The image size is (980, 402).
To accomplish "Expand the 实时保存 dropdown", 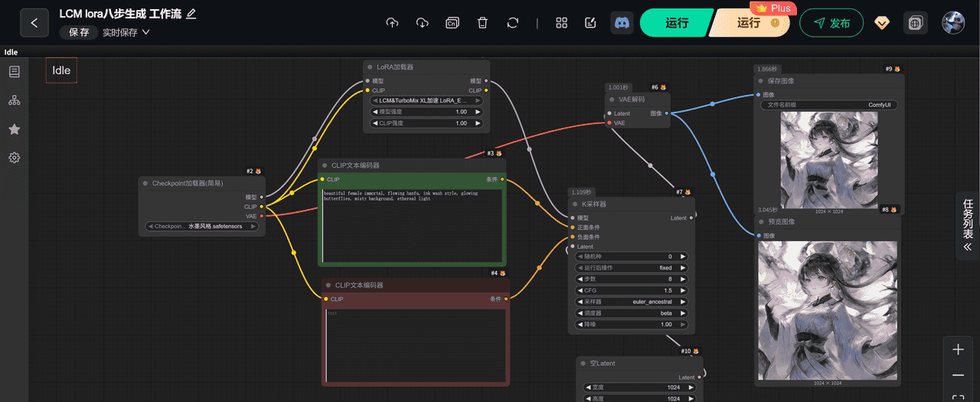I will (x=126, y=32).
